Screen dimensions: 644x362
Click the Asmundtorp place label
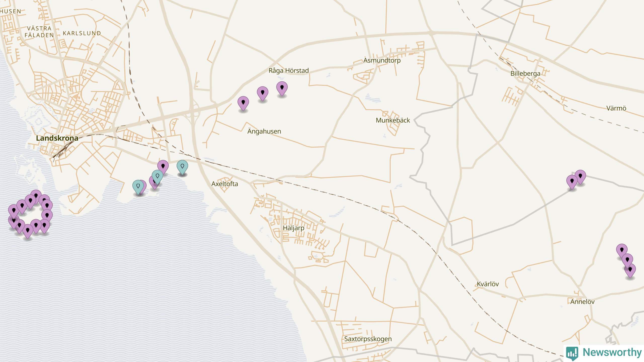pyautogui.click(x=382, y=61)
